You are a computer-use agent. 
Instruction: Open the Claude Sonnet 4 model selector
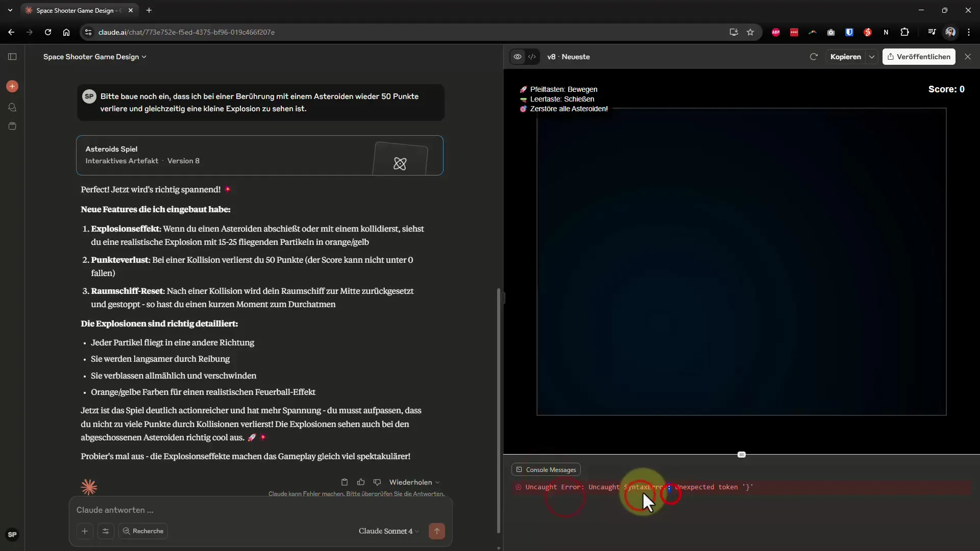[x=388, y=531]
